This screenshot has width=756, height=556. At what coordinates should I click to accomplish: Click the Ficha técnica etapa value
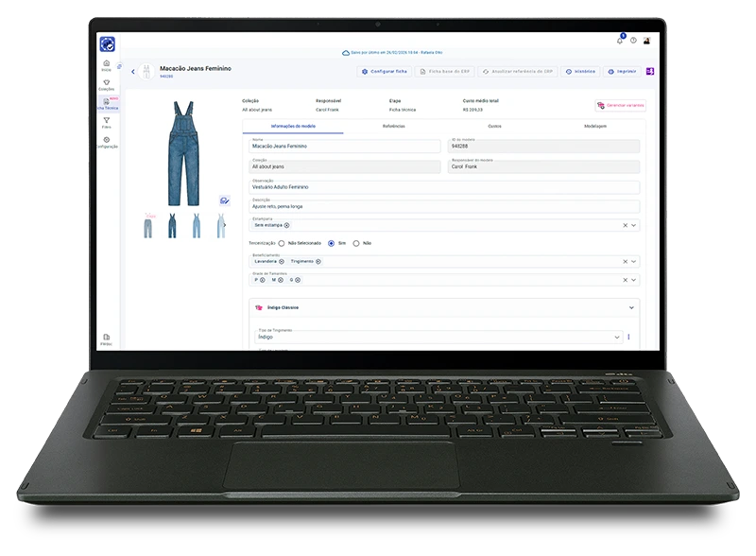coord(403,110)
